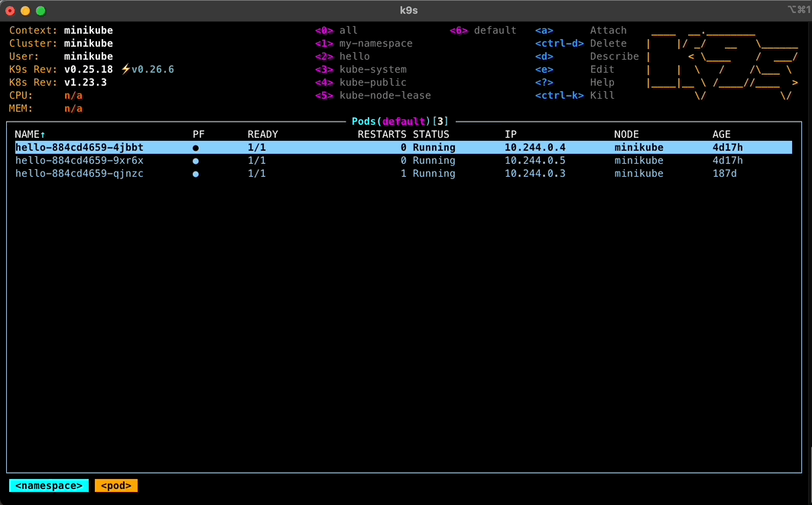The image size is (812, 505).
Task: Click the K8s revision v1.23.3
Action: point(86,83)
